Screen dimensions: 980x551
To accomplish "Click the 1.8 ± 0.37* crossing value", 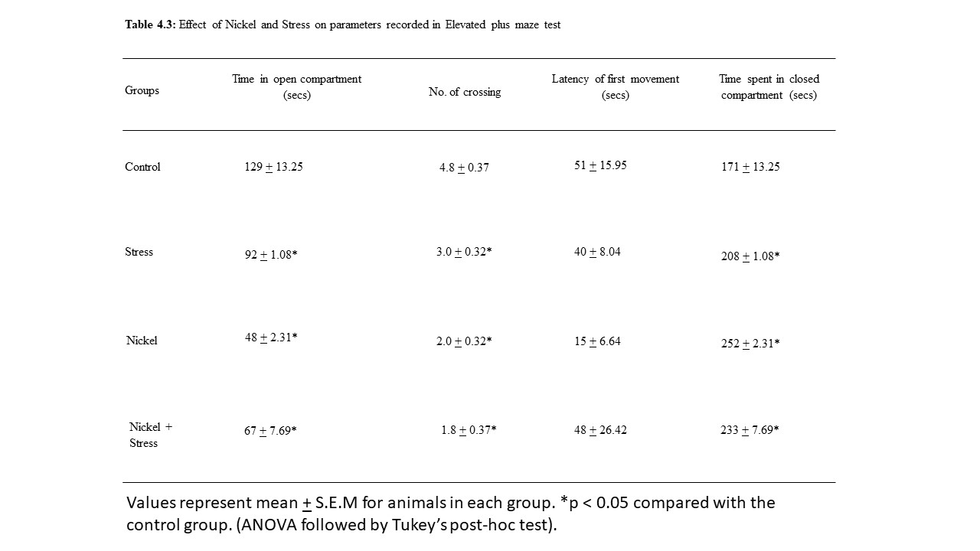I will [469, 430].
